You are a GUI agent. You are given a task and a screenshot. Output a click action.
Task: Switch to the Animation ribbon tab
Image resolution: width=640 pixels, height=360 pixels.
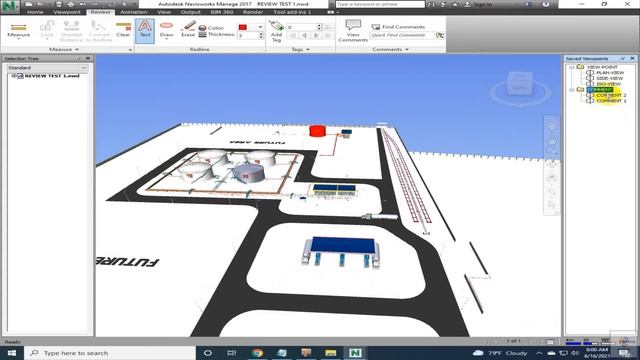point(133,12)
